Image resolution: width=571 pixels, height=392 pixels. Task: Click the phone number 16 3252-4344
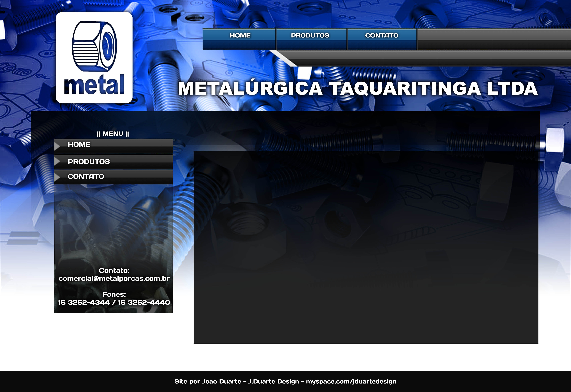(84, 302)
